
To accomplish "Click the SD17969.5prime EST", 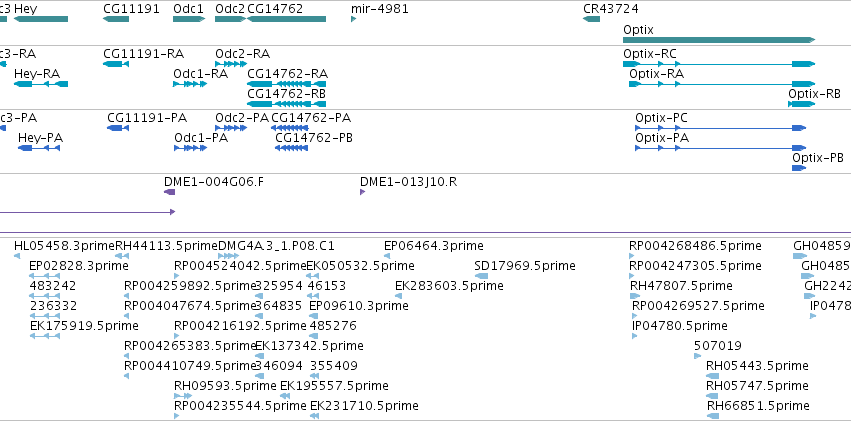I will (481, 276).
